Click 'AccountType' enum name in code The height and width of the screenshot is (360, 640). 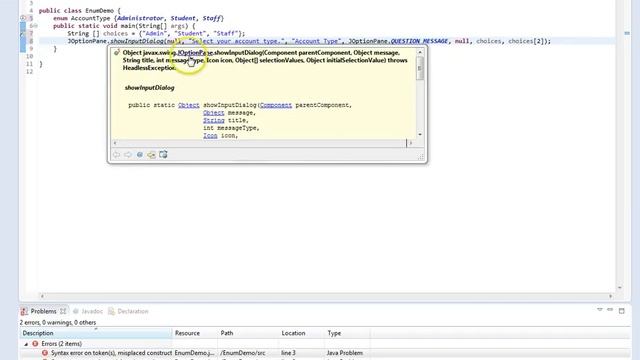tap(91, 18)
